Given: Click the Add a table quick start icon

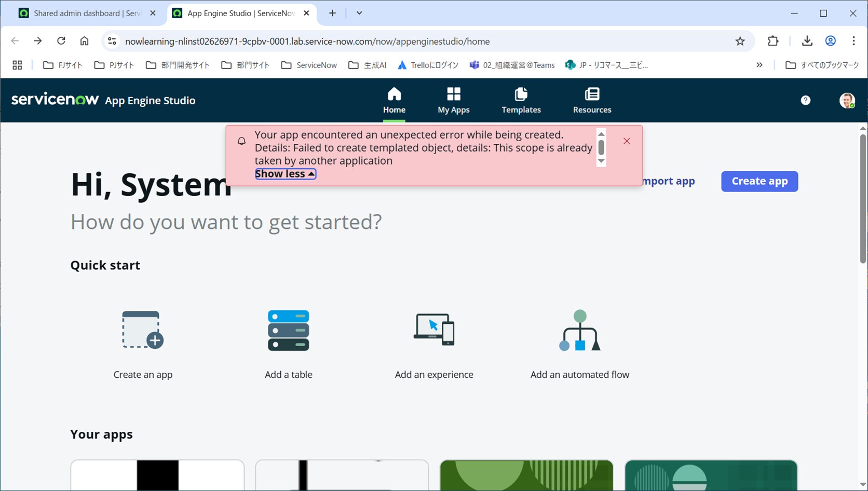Looking at the screenshot, I should pos(289,330).
